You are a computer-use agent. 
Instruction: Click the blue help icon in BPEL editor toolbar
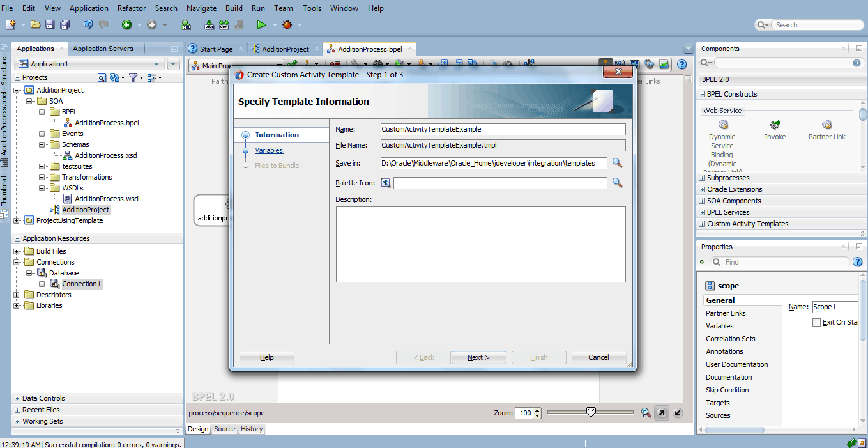682,65
